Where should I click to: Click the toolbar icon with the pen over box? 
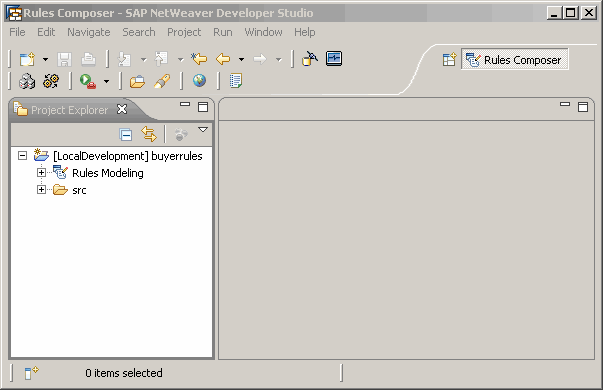310,59
